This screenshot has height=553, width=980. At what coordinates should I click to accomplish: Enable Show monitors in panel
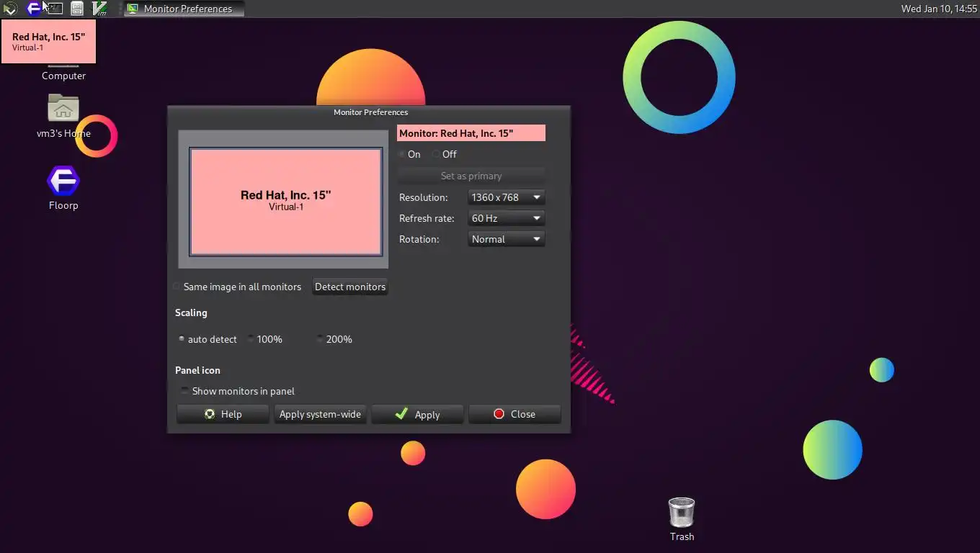(238, 391)
